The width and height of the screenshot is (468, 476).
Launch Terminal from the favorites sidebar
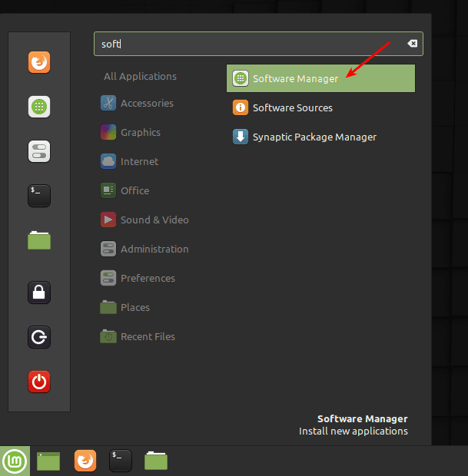tap(39, 196)
